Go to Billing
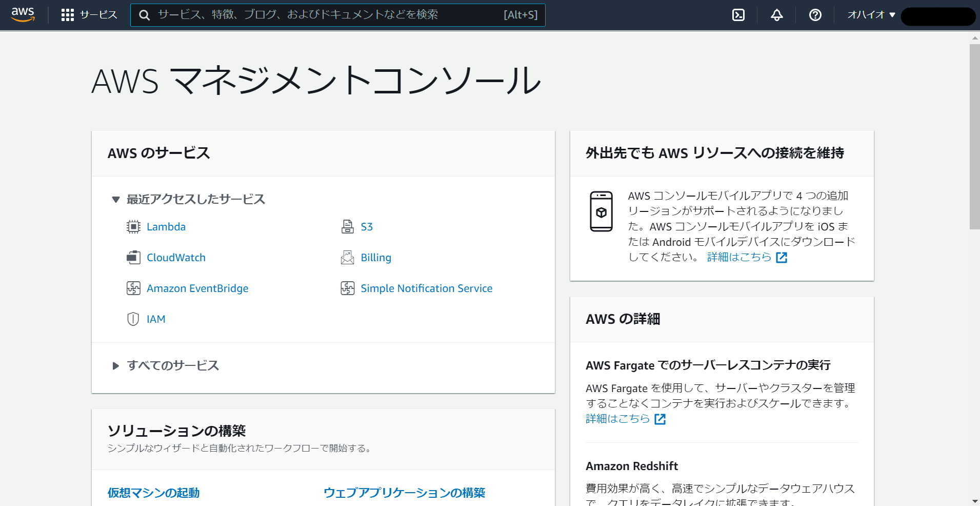This screenshot has height=506, width=980. [x=376, y=258]
